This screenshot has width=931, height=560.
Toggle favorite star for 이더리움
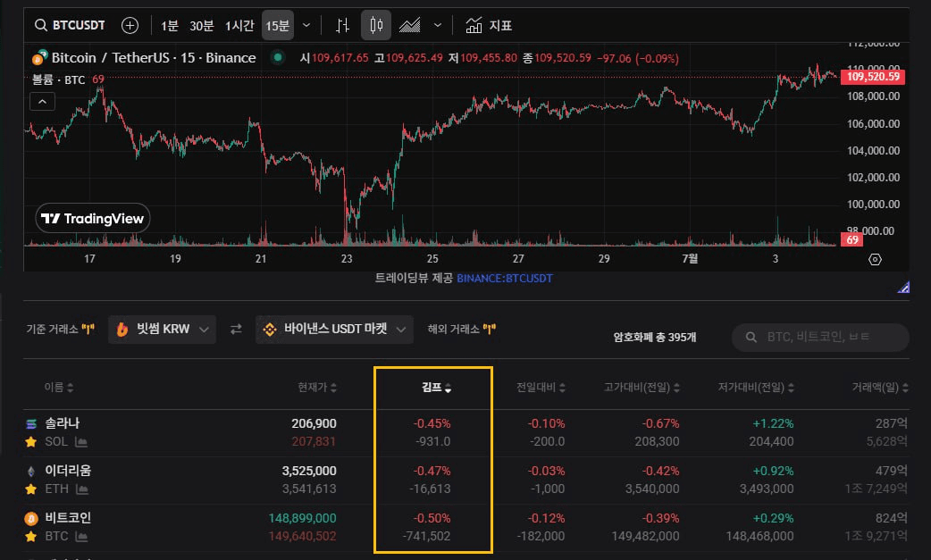click(31, 489)
